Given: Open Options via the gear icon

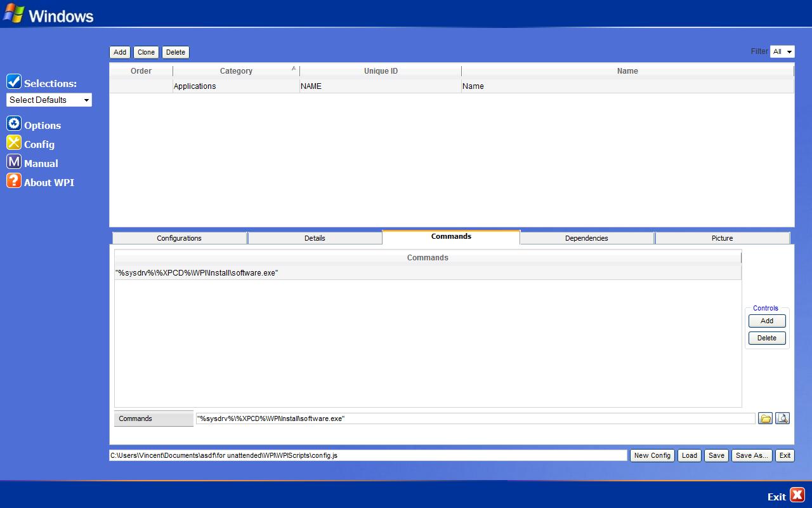Looking at the screenshot, I should 14,124.
